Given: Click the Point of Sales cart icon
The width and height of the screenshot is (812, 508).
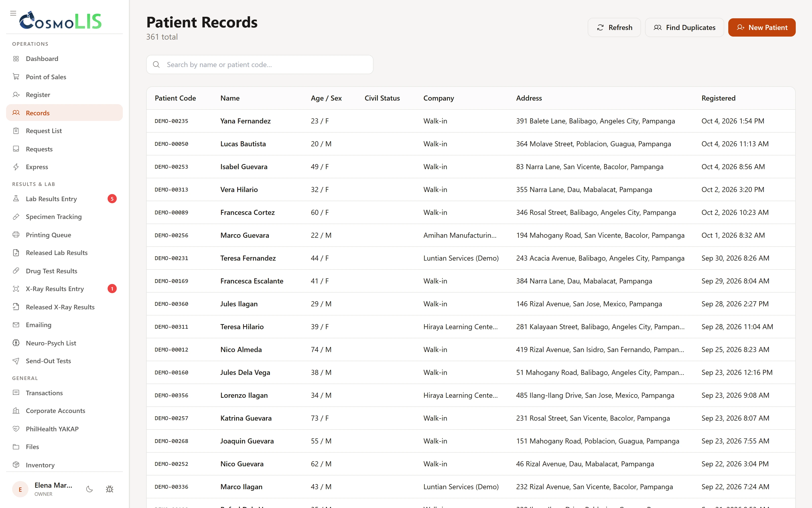Looking at the screenshot, I should tap(16, 77).
